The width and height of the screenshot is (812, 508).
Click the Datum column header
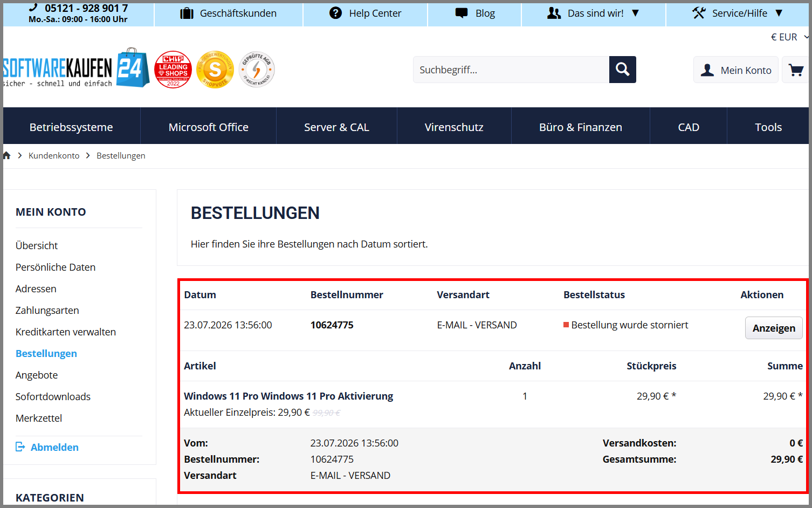point(200,294)
